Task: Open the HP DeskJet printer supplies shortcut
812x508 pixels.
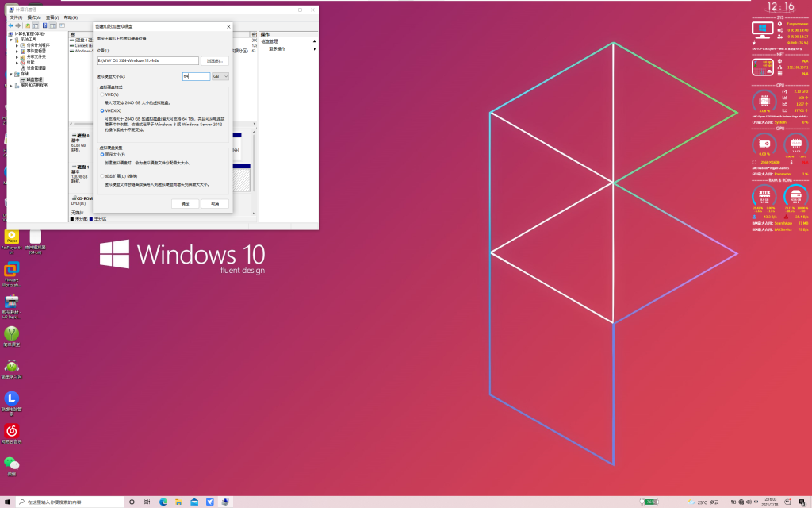Action: [x=11, y=306]
